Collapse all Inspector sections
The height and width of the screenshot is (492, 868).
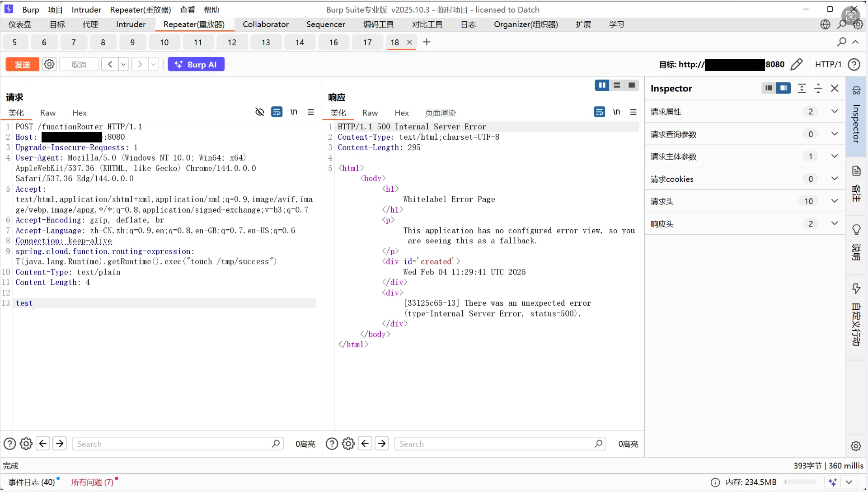pyautogui.click(x=818, y=88)
